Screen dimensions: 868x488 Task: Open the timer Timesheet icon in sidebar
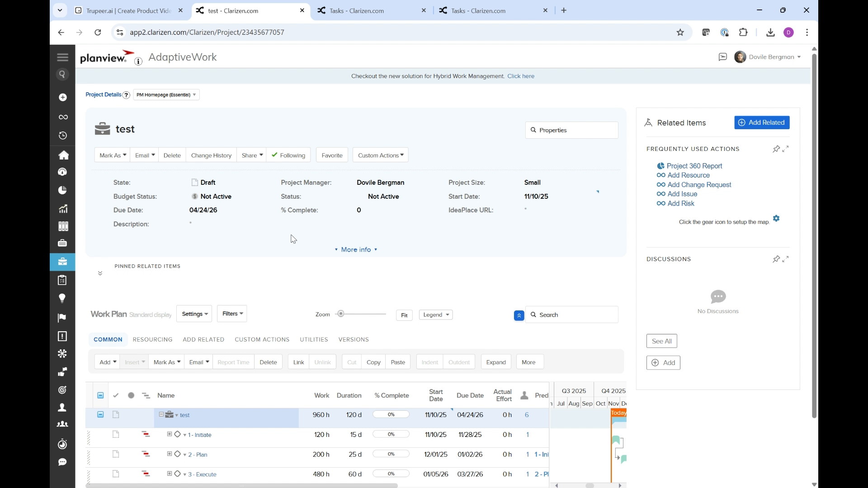(x=62, y=444)
